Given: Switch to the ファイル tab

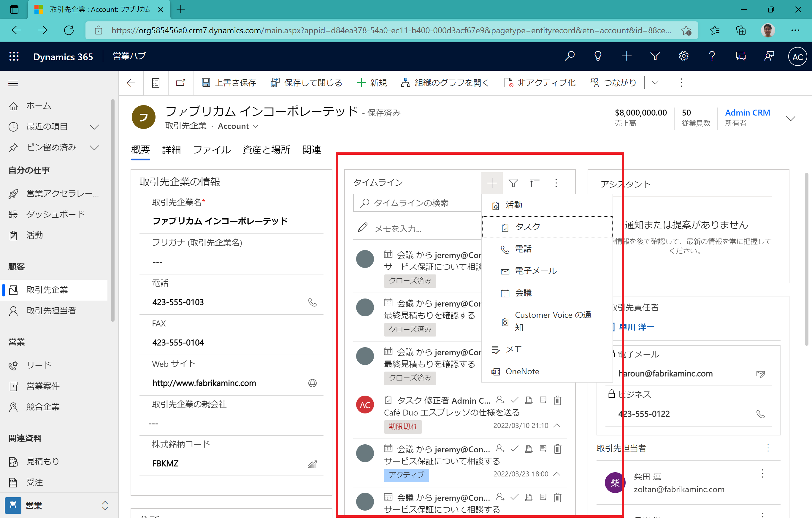Looking at the screenshot, I should [x=212, y=150].
